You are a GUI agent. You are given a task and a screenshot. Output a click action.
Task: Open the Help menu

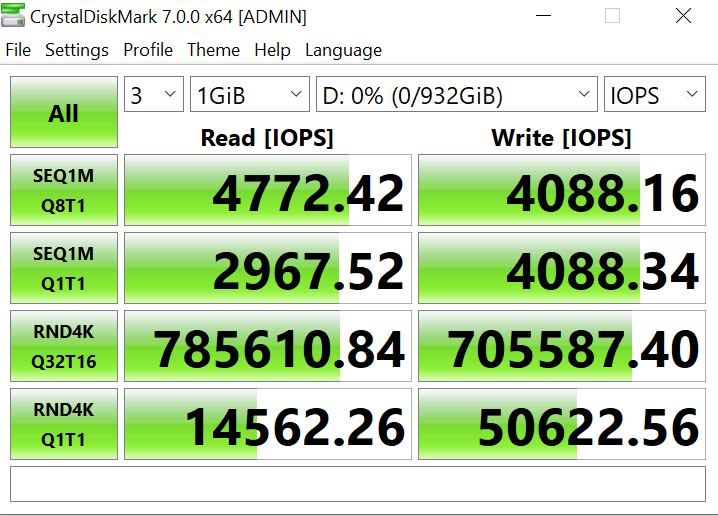272,50
